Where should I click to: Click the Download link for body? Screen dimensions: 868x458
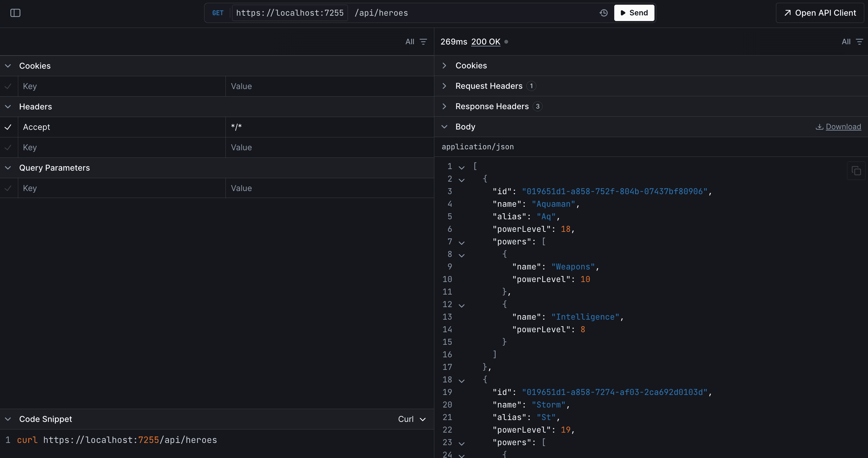(843, 126)
